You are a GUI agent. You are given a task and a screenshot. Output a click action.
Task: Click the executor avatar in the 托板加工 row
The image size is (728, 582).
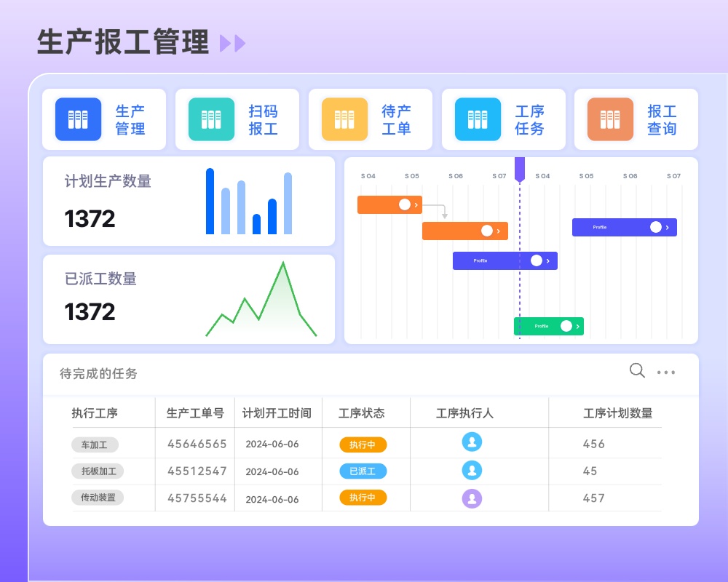click(x=472, y=471)
